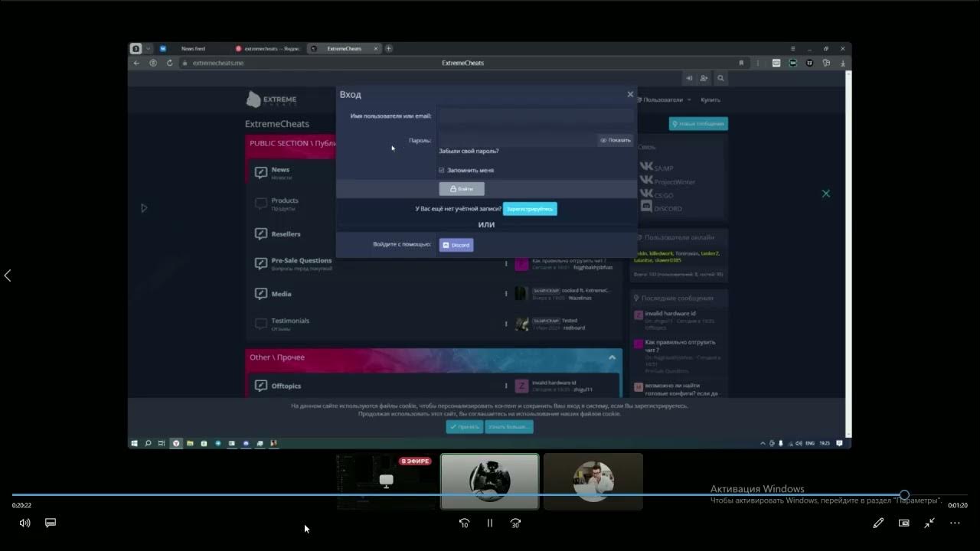980x551 pixels.
Task: Close the Вход login dialog
Action: click(x=630, y=94)
